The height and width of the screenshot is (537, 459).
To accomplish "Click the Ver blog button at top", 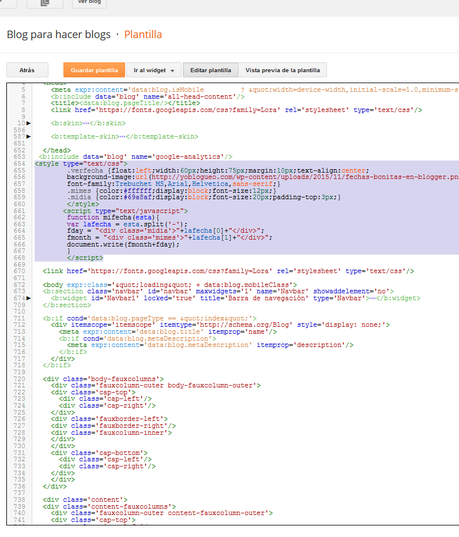I will (x=89, y=3).
